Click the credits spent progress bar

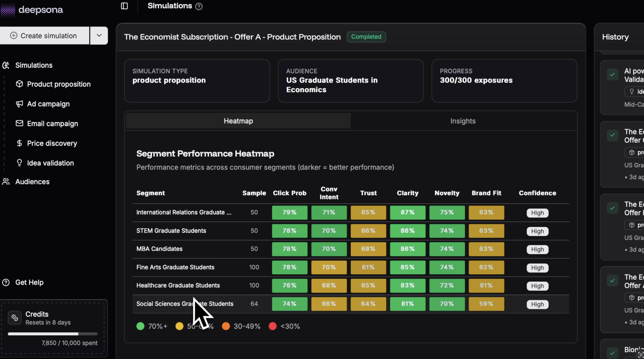(53, 334)
